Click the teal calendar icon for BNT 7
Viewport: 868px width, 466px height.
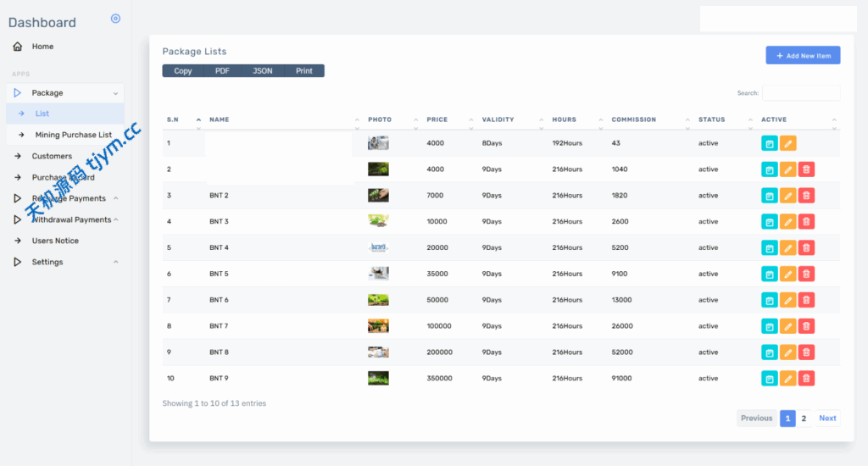769,326
